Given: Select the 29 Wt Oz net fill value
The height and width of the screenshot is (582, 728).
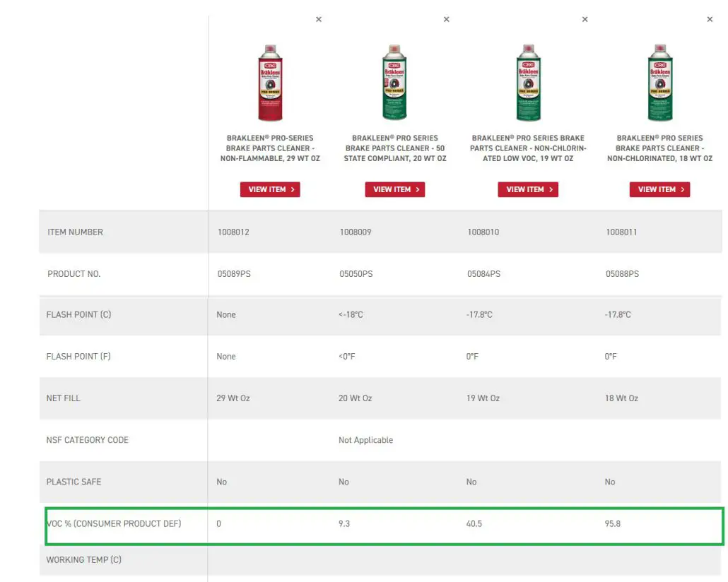Looking at the screenshot, I should pos(233,398).
